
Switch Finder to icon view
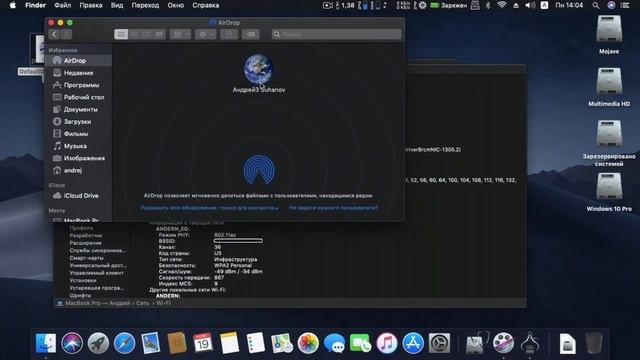[121, 34]
